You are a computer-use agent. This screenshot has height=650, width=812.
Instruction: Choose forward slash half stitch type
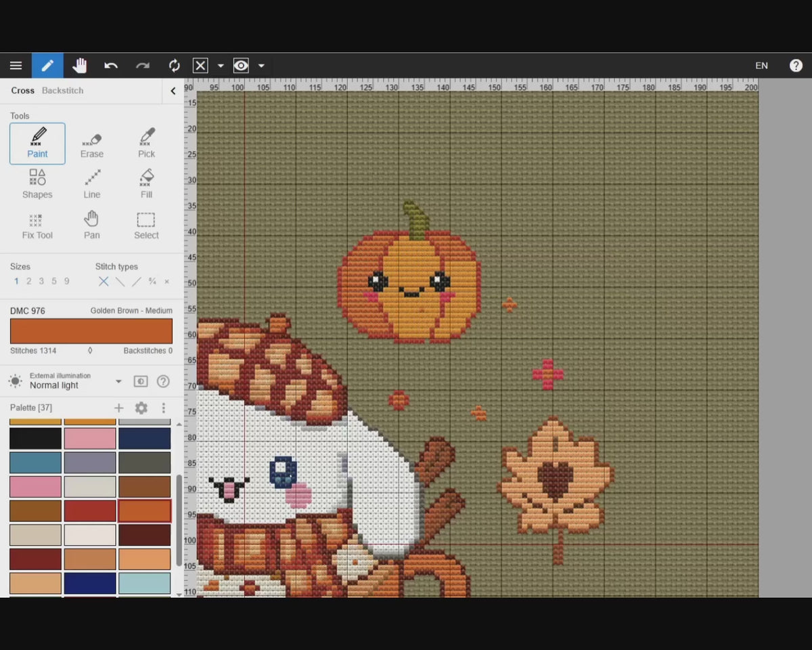tap(136, 282)
